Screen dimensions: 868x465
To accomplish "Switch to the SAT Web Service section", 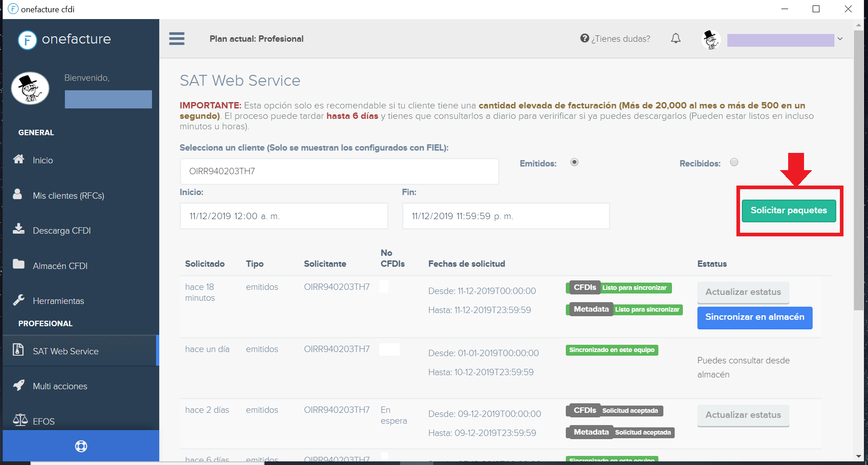I will (x=65, y=351).
